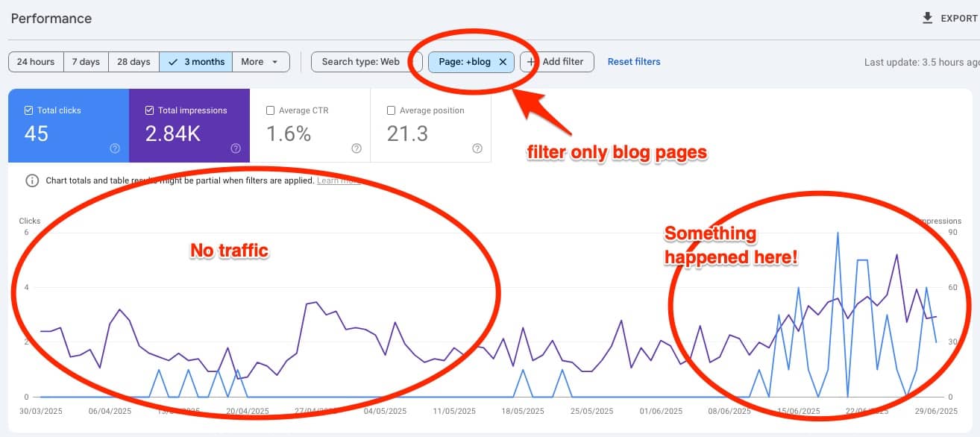The height and width of the screenshot is (437, 980).
Task: Remove the Page: +blog filter chip
Action: (503, 62)
